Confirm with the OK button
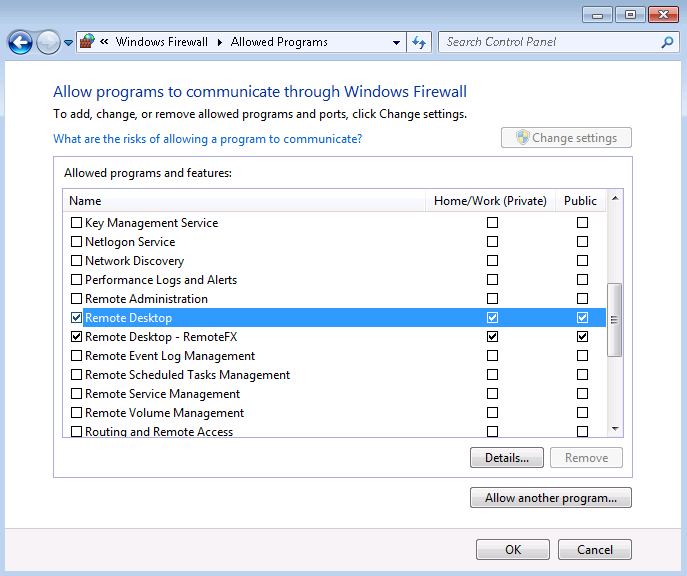The image size is (687, 576). (x=513, y=549)
